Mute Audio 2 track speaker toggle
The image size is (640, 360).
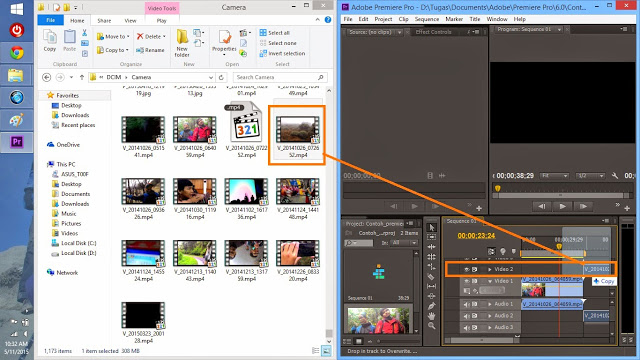click(x=467, y=316)
